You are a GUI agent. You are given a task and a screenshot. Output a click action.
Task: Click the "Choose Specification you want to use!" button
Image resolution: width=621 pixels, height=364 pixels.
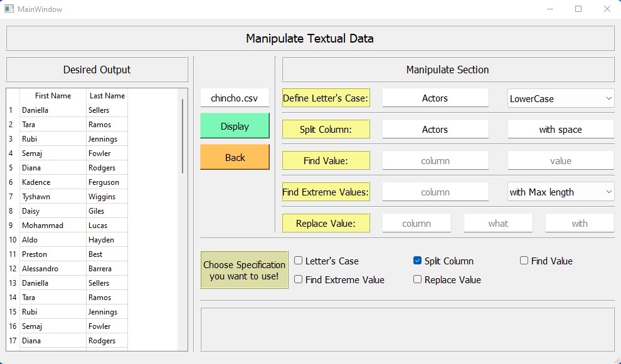point(244,269)
